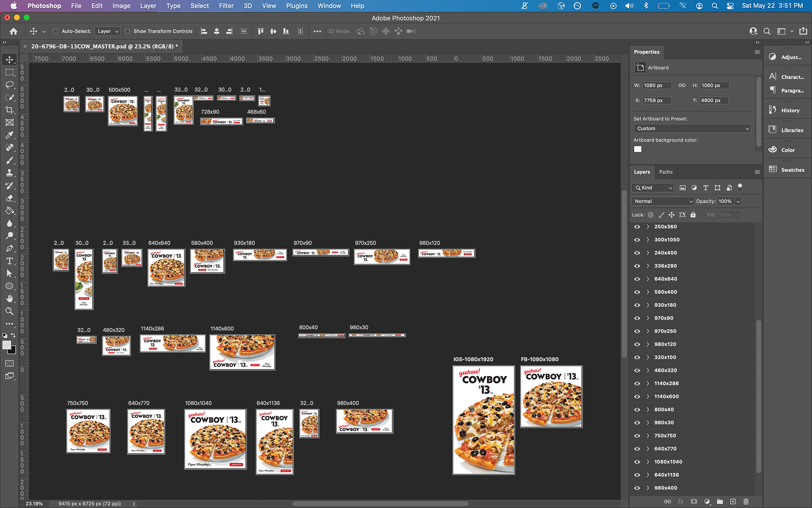Image resolution: width=812 pixels, height=508 pixels.
Task: Open the Image menu
Action: pos(121,6)
